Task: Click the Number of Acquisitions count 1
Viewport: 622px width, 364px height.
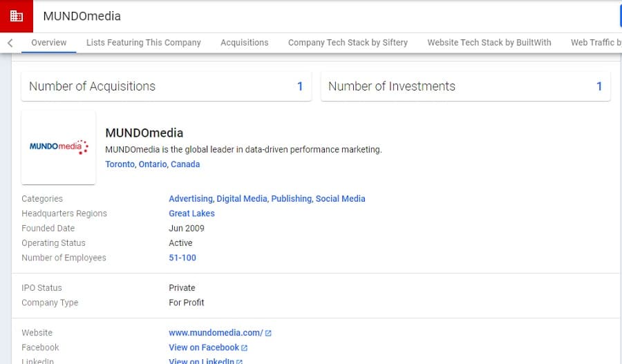Action: click(300, 86)
